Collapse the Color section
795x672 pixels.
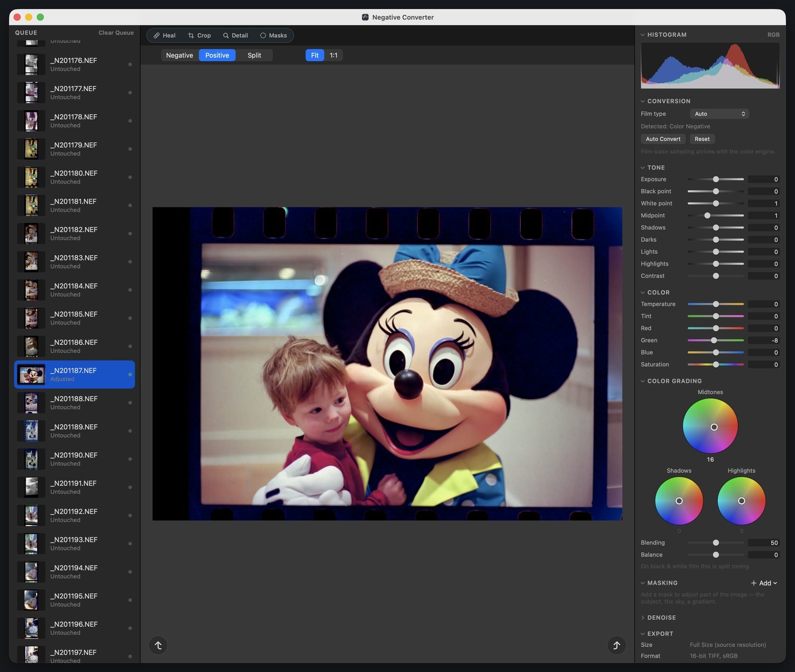[642, 293]
